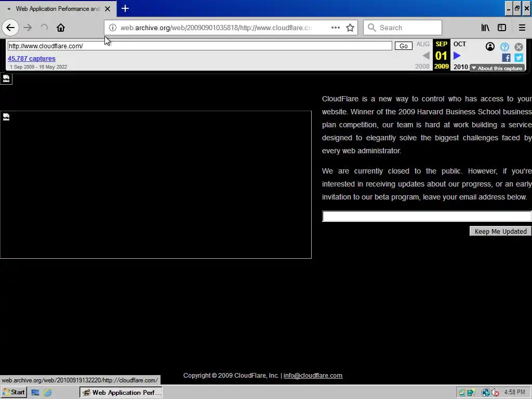Click the muted volume tray icon
Viewport: 532px width, 399px height.
tap(495, 393)
